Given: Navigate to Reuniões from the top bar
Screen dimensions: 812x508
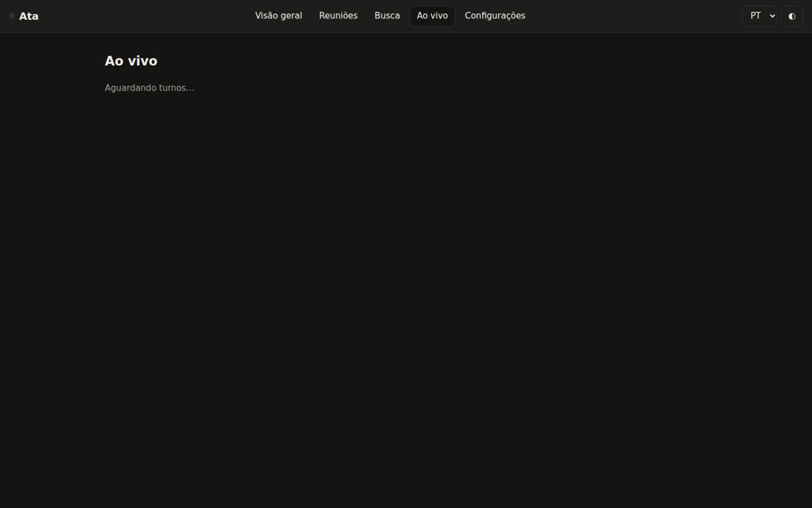Looking at the screenshot, I should tap(338, 16).
